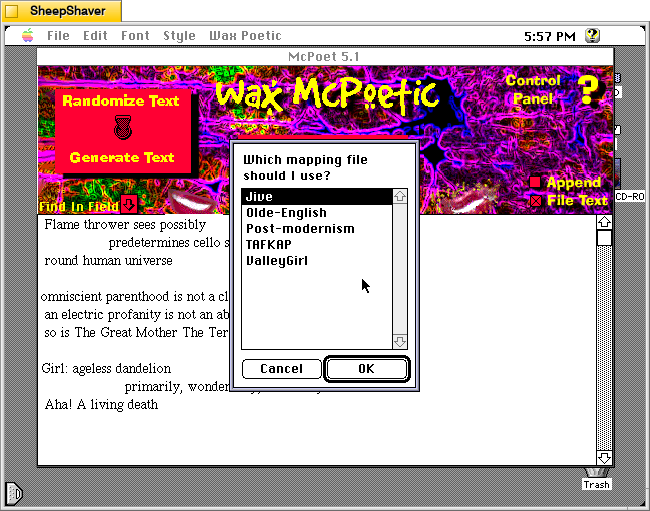This screenshot has height=511, width=650.
Task: Click the line 'Flame thrower sees possibly'
Action: tap(125, 225)
